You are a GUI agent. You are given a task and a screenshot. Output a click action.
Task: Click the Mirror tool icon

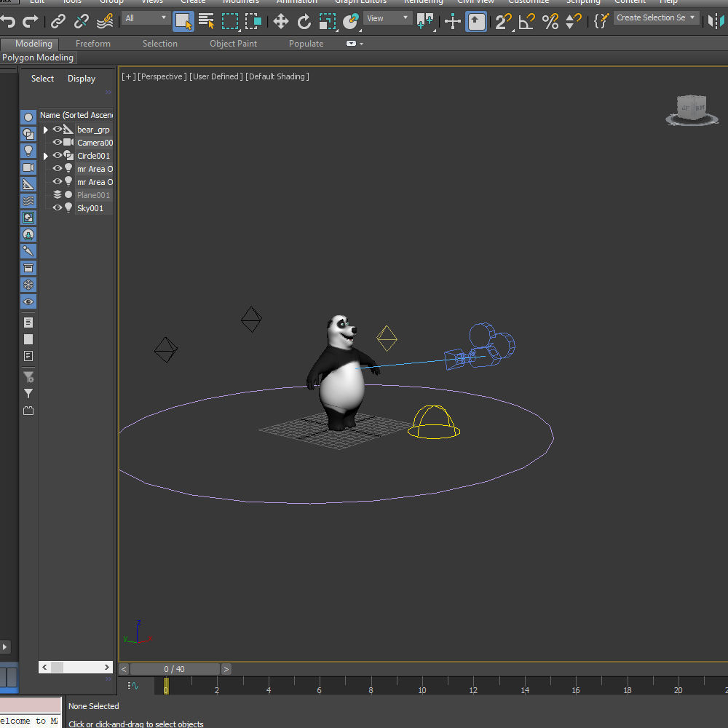717,21
